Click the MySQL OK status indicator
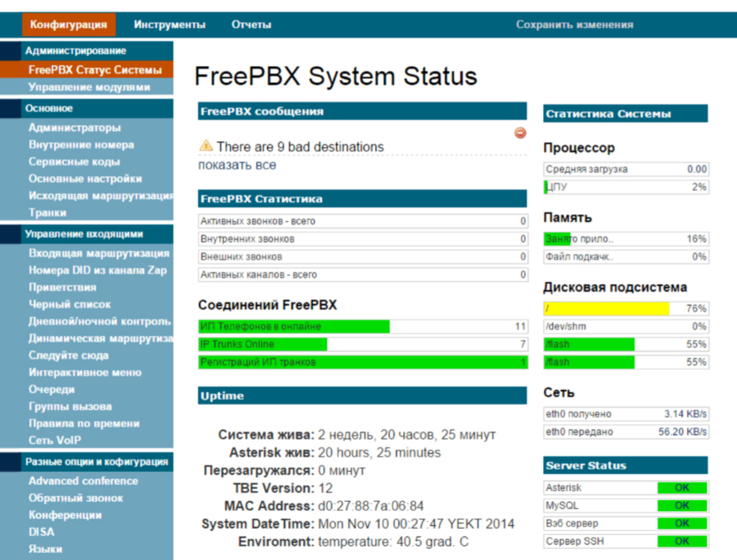This screenshot has height=560, width=737. (x=682, y=505)
